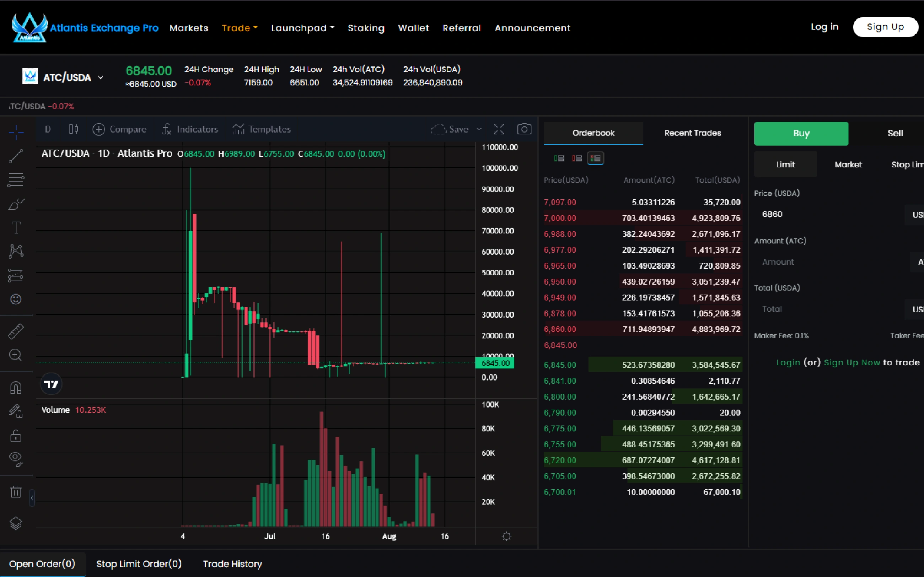924x577 pixels.
Task: Change the D chart interval
Action: [48, 129]
